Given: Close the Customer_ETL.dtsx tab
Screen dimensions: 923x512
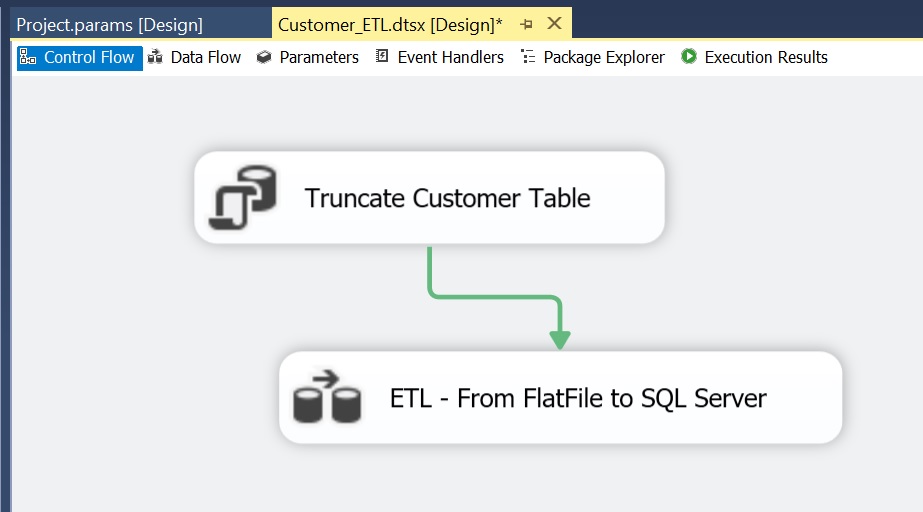Looking at the screenshot, I should coord(555,24).
